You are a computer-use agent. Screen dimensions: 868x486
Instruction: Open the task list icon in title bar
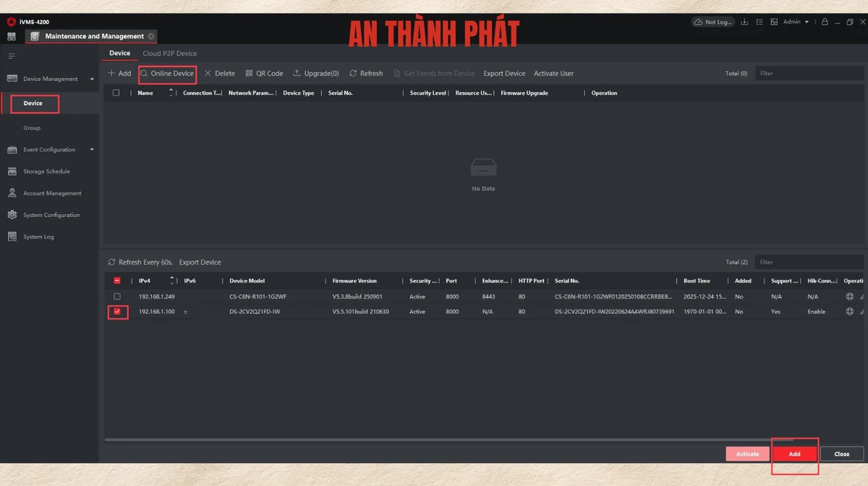click(x=759, y=22)
